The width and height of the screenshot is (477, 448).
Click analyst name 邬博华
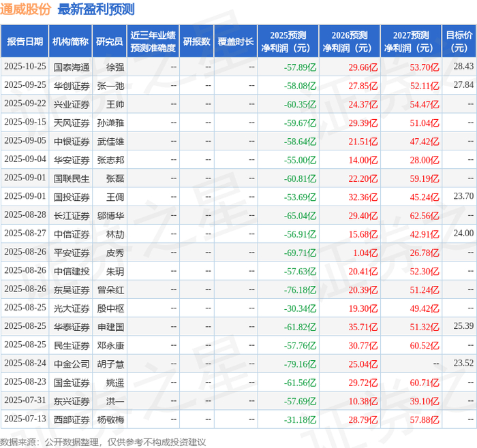click(110, 216)
